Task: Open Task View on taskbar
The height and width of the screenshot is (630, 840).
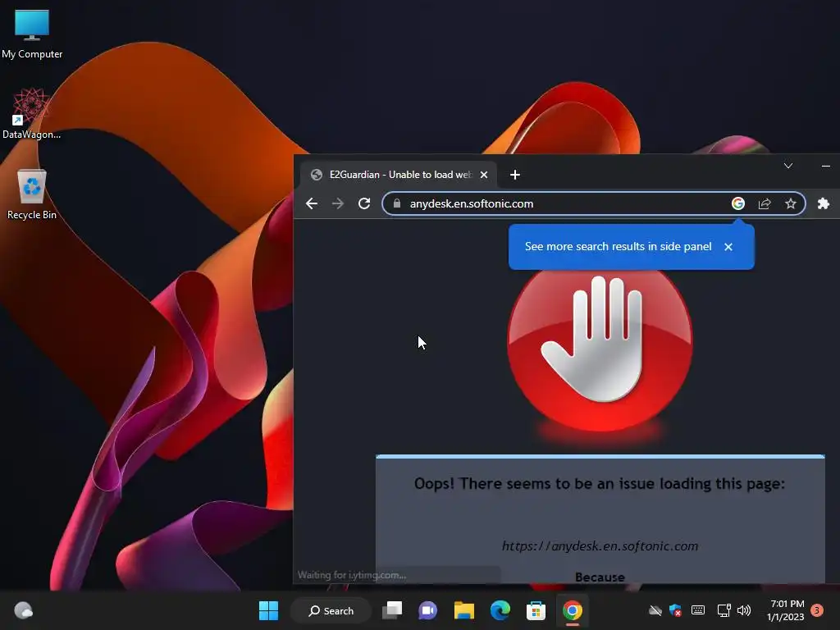Action: pyautogui.click(x=392, y=610)
